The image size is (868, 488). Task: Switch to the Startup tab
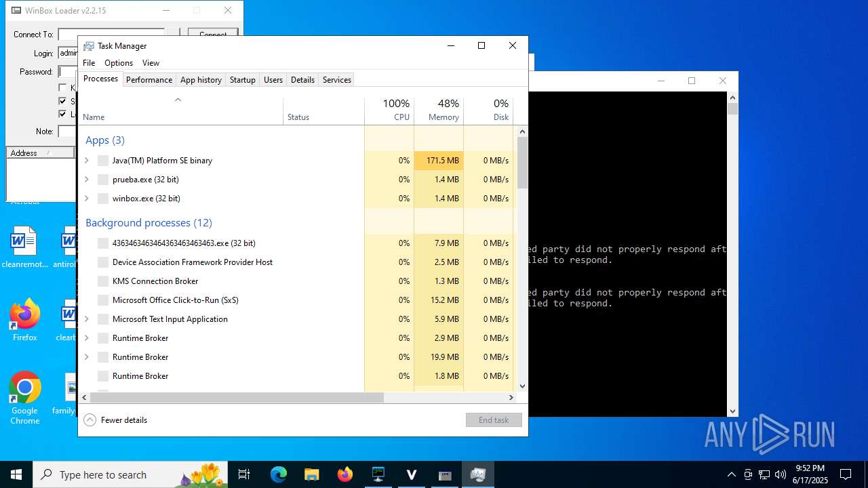tap(242, 80)
